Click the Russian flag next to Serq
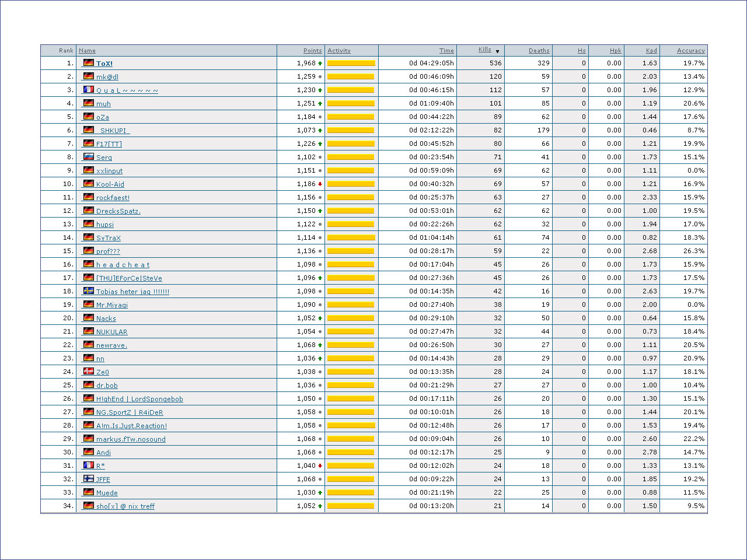This screenshot has height=560, width=747. coord(89,157)
